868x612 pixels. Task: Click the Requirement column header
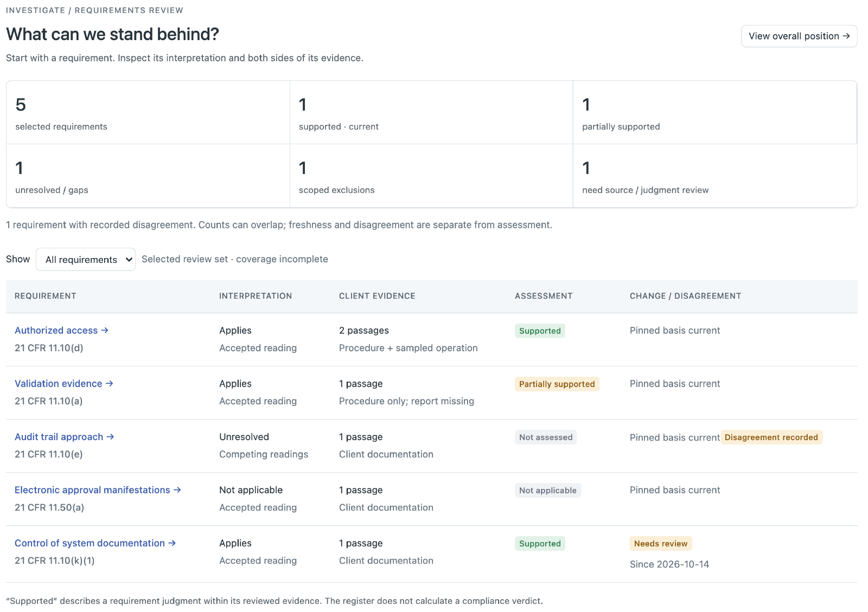click(46, 296)
